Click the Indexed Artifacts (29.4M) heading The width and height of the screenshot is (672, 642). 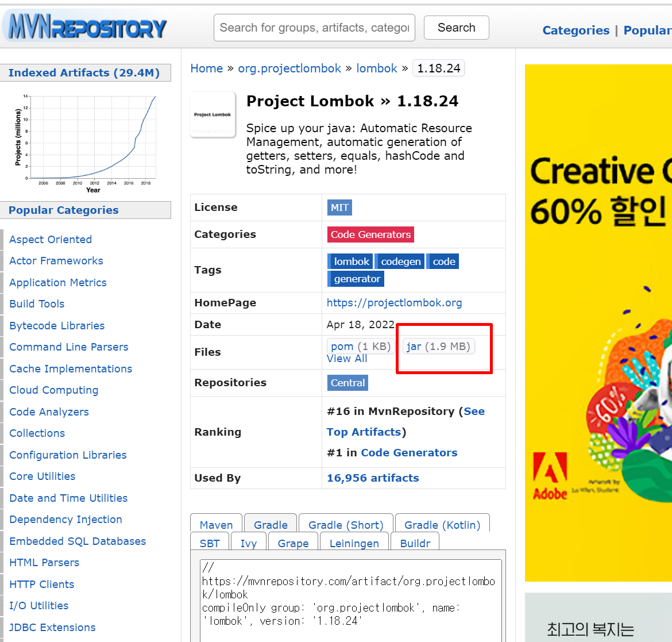pyautogui.click(x=84, y=73)
